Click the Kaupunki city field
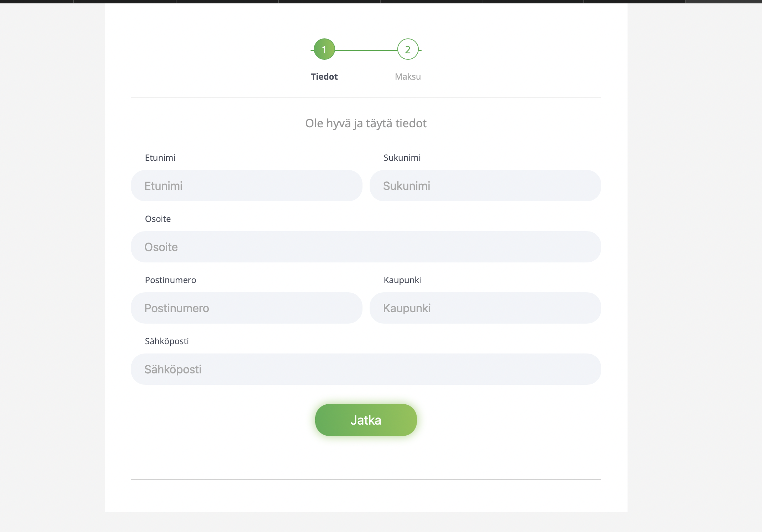This screenshot has width=762, height=532. (485, 308)
